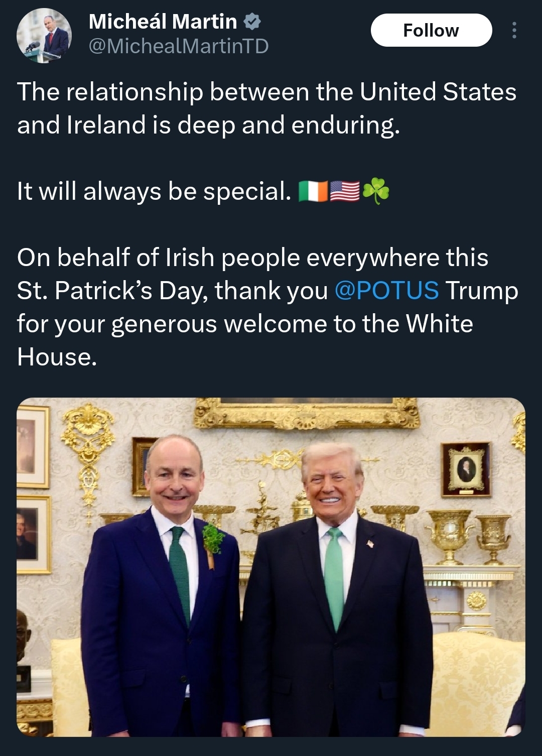Open Micheál Martin's profile avatar
The height and width of the screenshot is (756, 542).
44,36
